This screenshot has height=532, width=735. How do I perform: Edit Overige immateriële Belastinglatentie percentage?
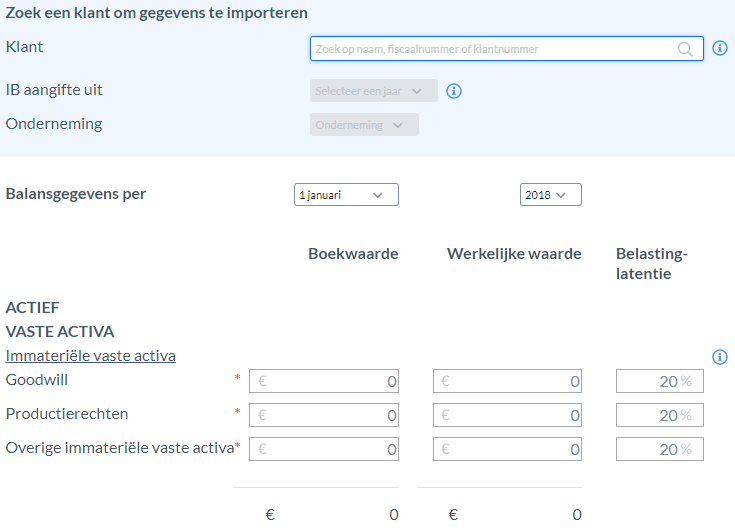click(660, 450)
